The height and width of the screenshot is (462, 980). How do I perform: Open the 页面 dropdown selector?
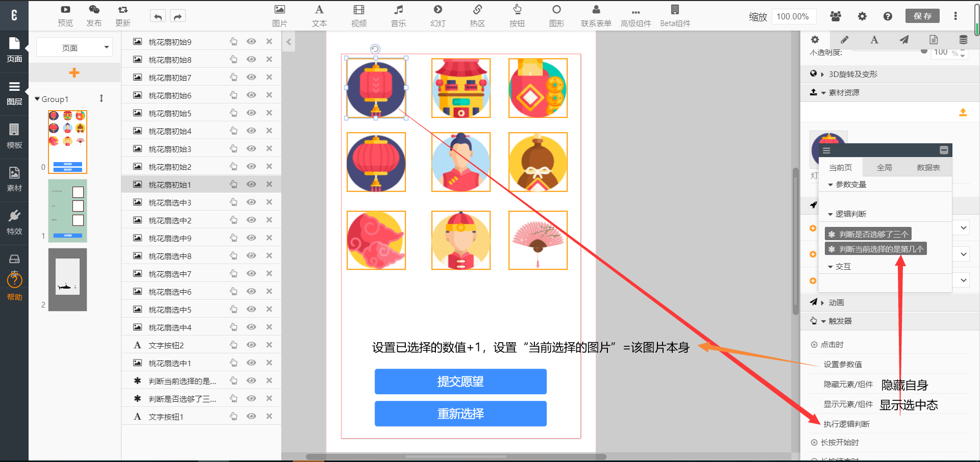(x=75, y=48)
